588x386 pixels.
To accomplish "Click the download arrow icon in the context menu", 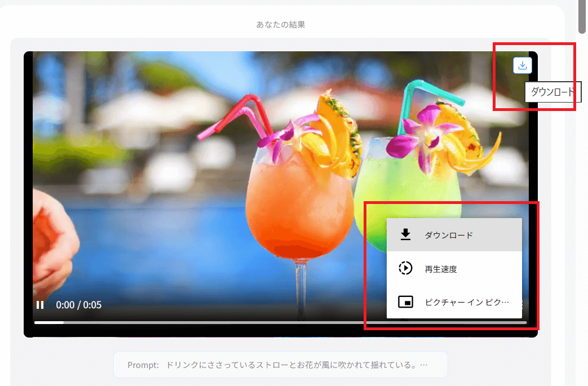I will pos(405,234).
